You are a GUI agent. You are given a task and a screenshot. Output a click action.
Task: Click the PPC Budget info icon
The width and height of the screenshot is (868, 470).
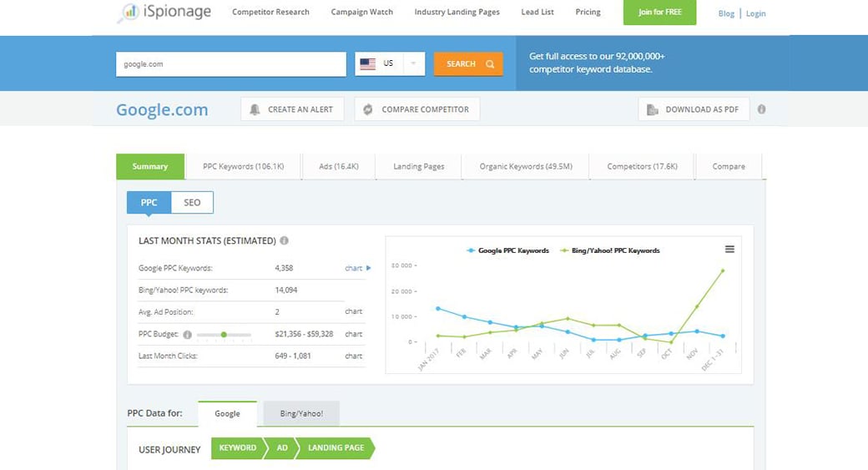(x=187, y=334)
